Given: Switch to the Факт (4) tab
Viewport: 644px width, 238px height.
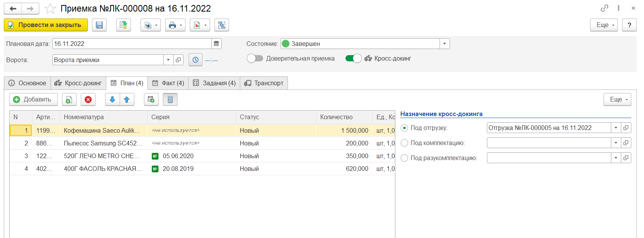Looking at the screenshot, I should 168,83.
